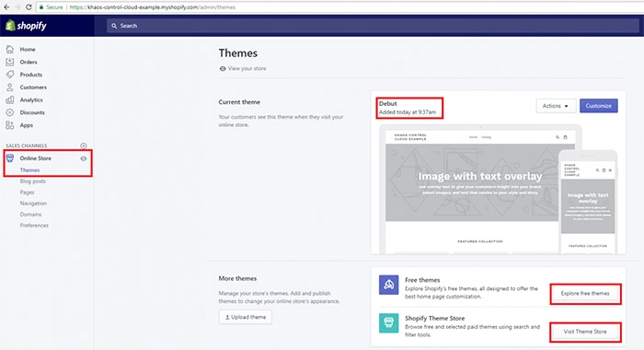The image size is (644, 350).
Task: Click the Home icon in sidebar
Action: point(10,50)
